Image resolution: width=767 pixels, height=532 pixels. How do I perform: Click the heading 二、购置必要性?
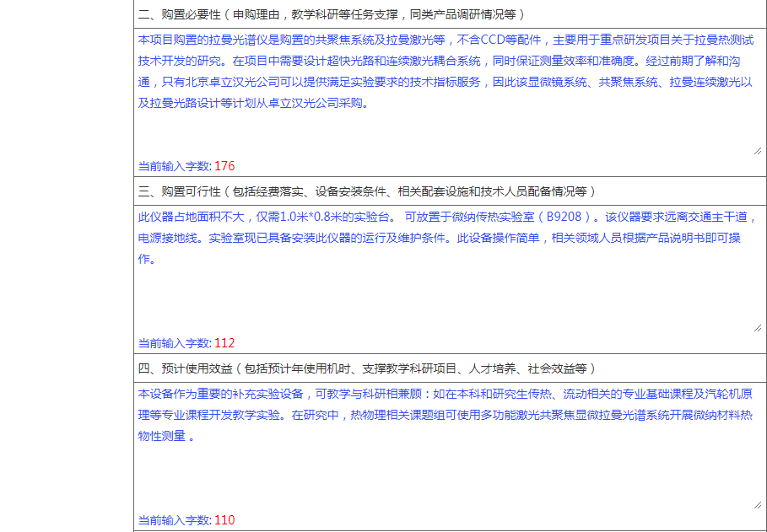[x=182, y=14]
